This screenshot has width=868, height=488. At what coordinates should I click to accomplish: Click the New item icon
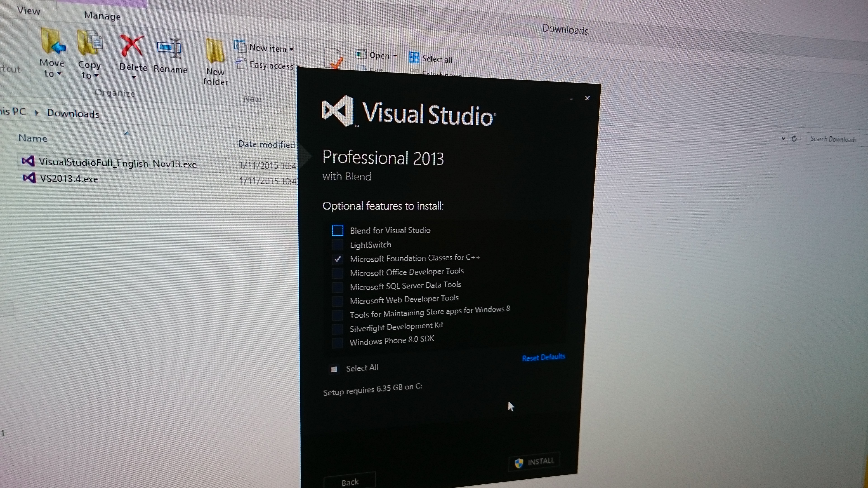tap(240, 47)
